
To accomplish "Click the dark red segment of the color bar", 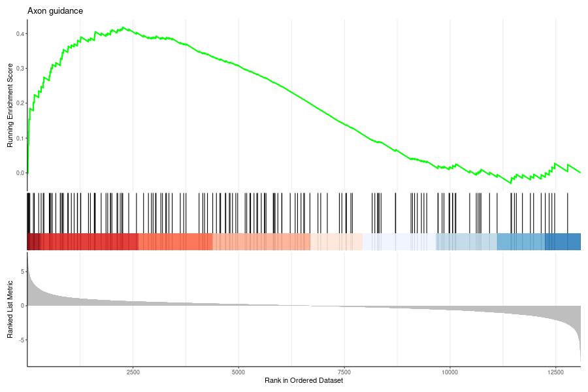I will tap(33, 242).
